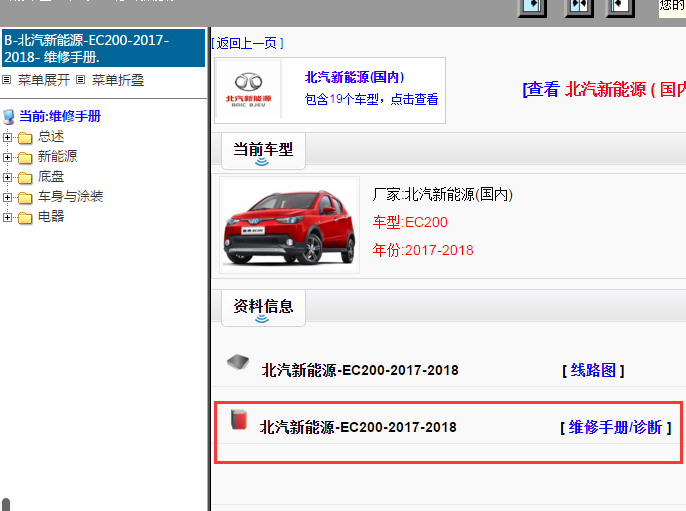This screenshot has height=511, width=686.
Task: Click the 车身与涂装 folder icon
Action: point(25,198)
